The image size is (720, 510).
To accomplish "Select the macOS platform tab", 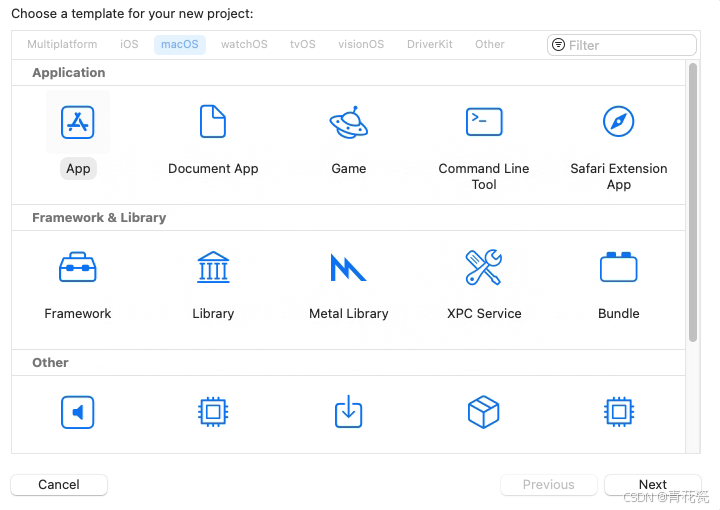I will point(180,45).
